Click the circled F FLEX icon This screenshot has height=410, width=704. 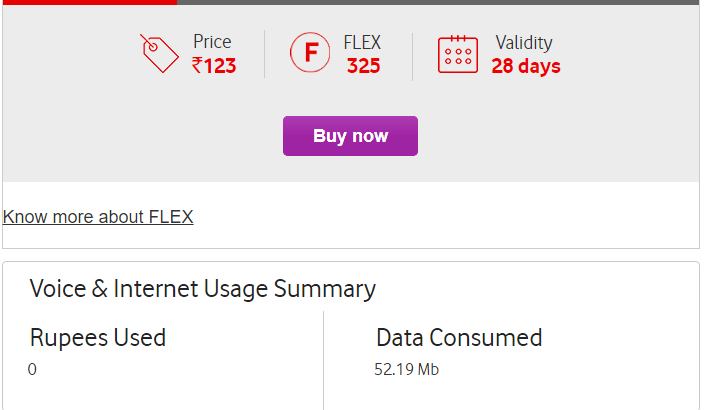click(310, 54)
